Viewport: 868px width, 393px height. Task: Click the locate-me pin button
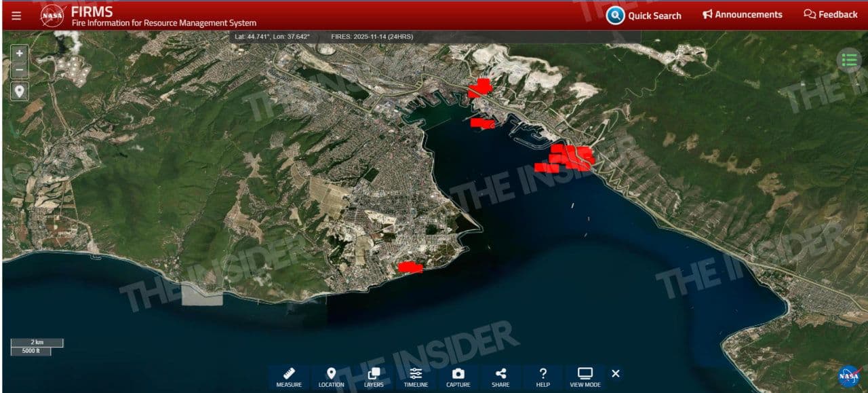[20, 91]
